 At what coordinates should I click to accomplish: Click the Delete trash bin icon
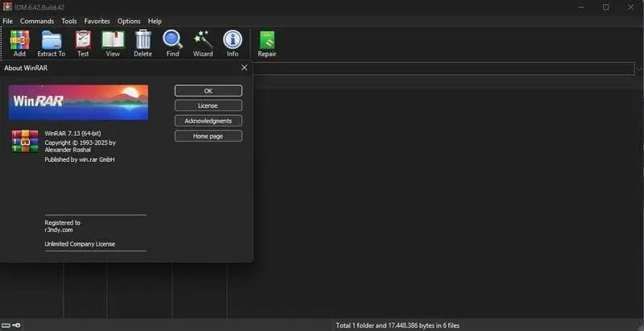[143, 43]
